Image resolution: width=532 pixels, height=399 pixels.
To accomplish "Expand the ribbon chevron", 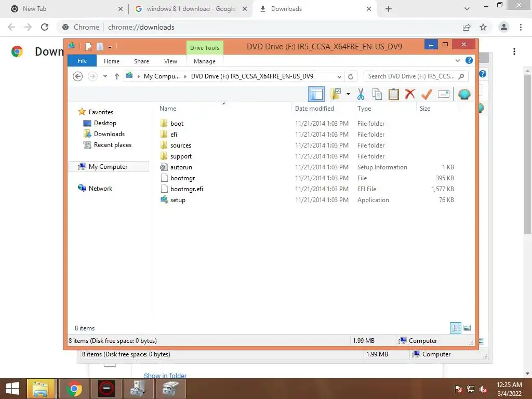I will tap(457, 60).
